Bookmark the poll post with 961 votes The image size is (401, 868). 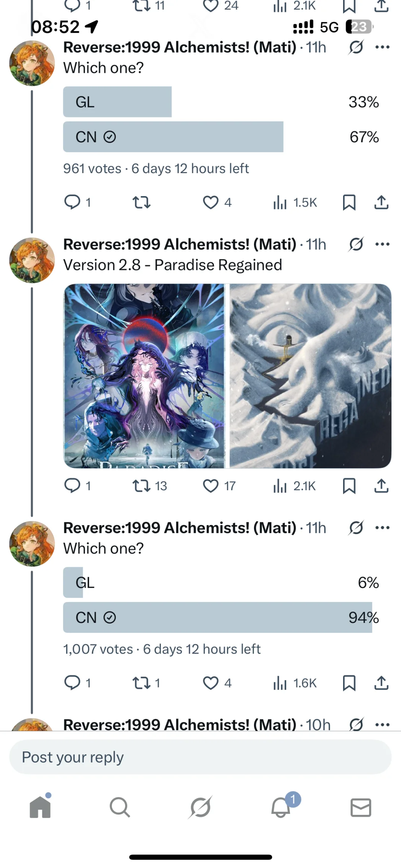[349, 202]
